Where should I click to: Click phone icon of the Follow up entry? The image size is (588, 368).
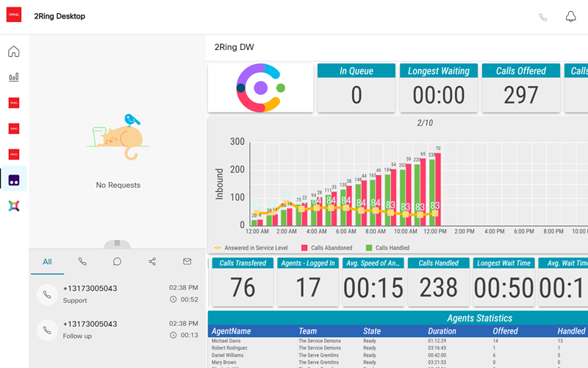coord(47,330)
